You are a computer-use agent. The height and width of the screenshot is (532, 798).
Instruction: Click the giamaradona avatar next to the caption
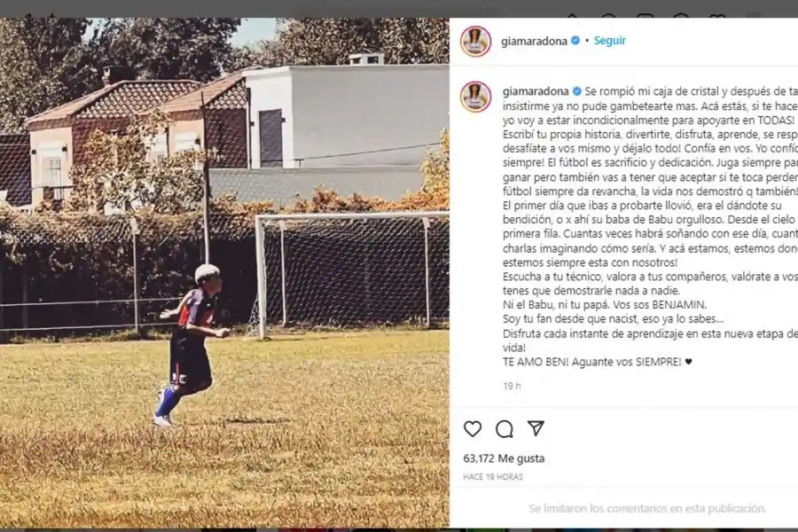point(475,97)
